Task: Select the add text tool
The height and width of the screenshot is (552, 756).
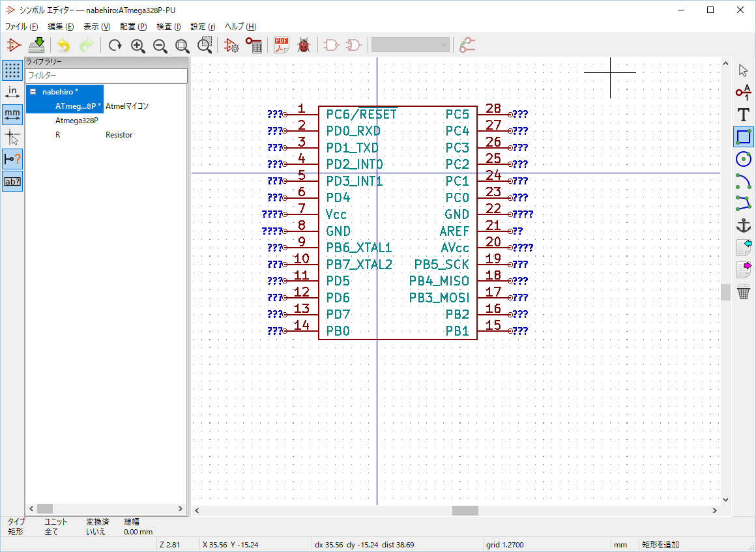Action: [744, 114]
